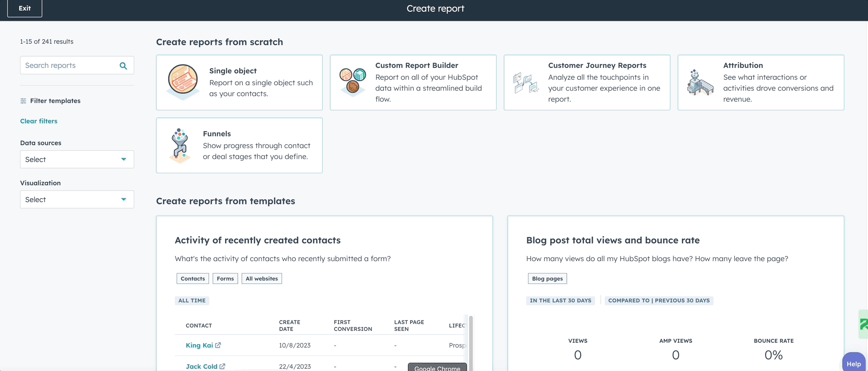Open the IN THE LAST 30 DAYS filter
Image resolution: width=868 pixels, height=371 pixels.
pyautogui.click(x=560, y=300)
